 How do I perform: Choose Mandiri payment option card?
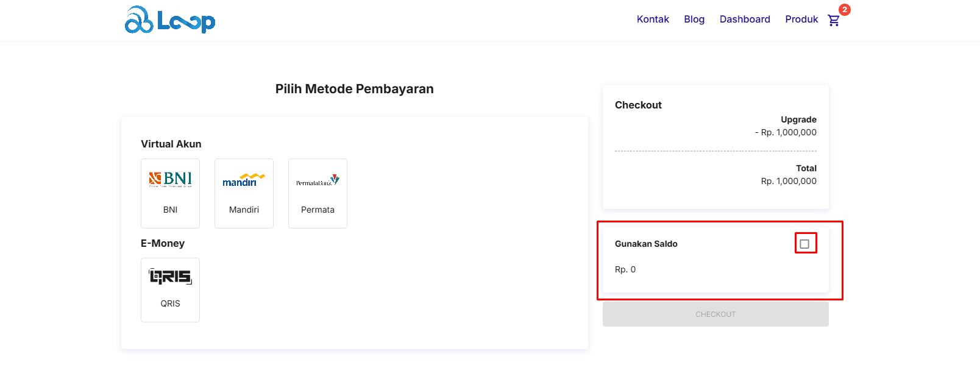(x=244, y=193)
